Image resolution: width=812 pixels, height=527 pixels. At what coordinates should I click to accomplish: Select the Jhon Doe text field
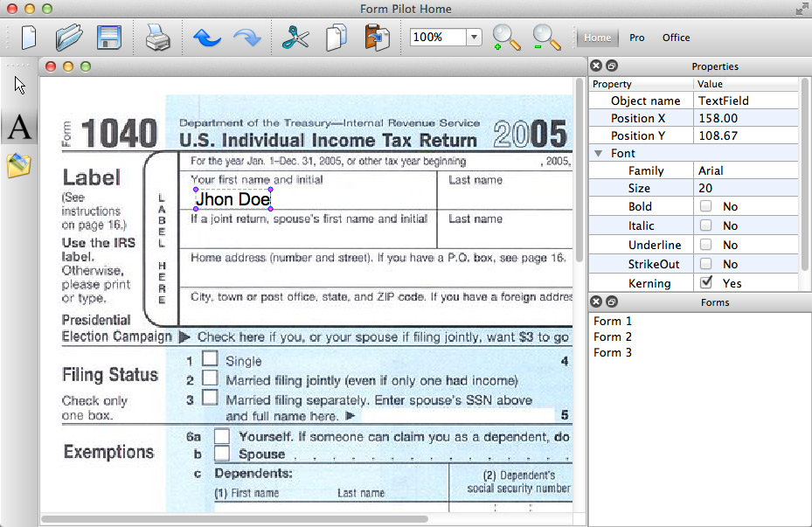233,199
